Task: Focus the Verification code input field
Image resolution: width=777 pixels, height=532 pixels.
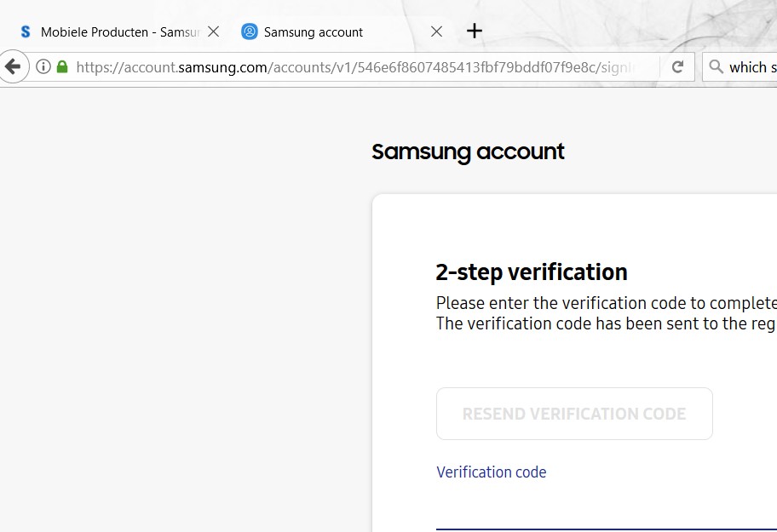Action: (x=596, y=511)
